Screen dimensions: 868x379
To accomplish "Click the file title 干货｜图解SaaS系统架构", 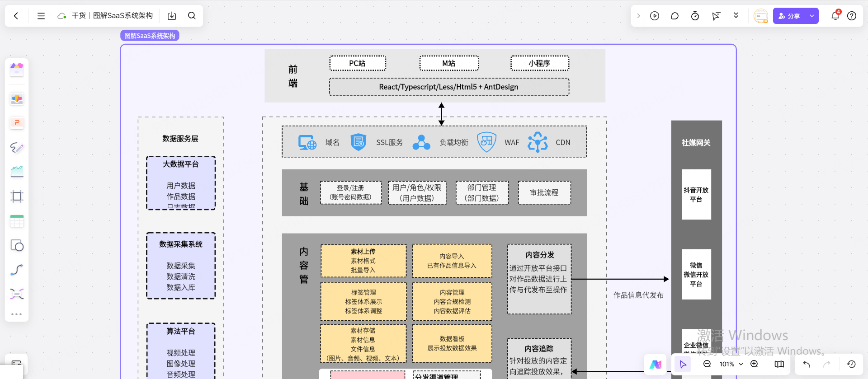I will 112,16.
